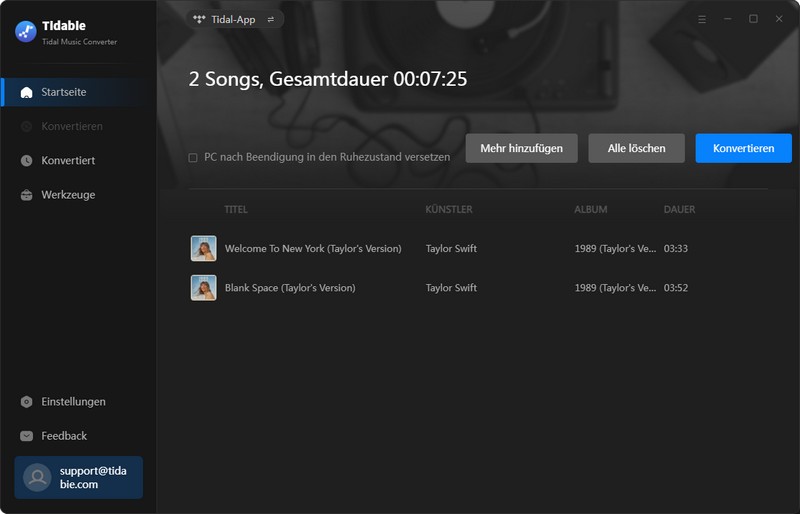This screenshot has height=514, width=800.
Task: Click the clock icon beside Konvertiert
Action: click(27, 160)
